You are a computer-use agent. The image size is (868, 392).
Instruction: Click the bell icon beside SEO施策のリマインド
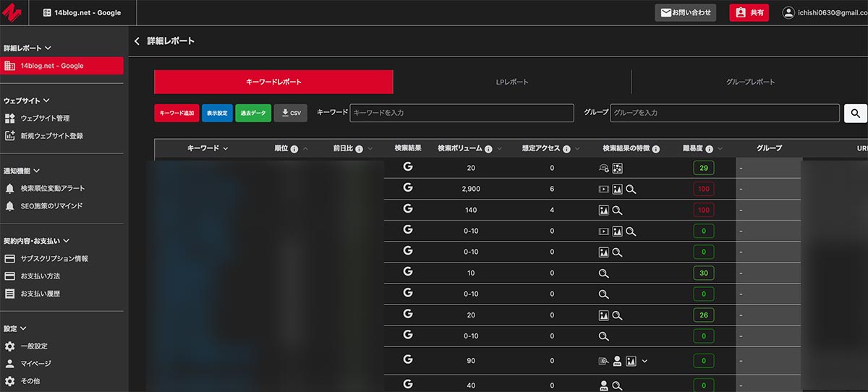(9, 206)
